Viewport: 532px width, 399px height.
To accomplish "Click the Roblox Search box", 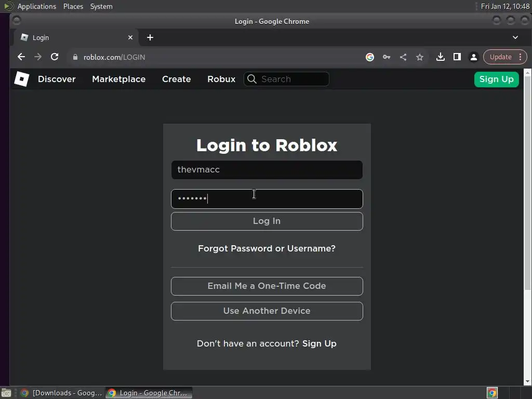I will pos(286,79).
